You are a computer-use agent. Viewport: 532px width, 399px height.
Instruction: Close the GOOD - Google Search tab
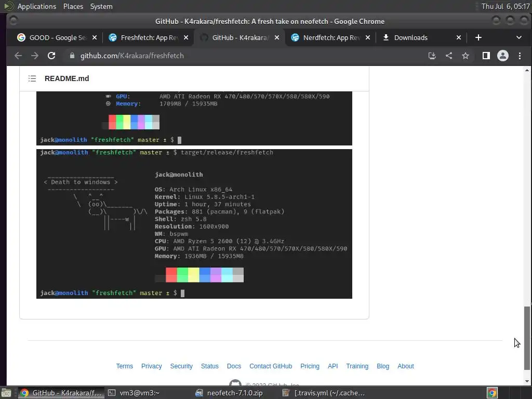click(x=95, y=37)
